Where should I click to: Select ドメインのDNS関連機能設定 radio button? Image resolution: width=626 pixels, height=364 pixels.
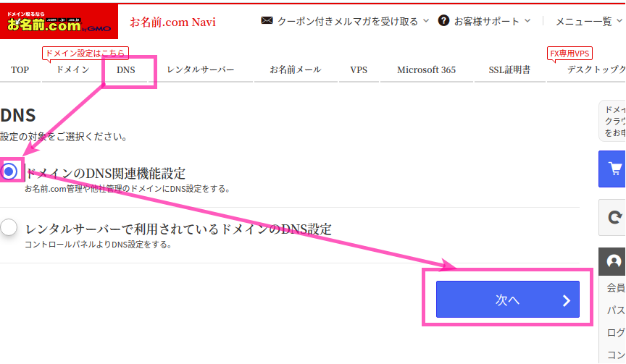coord(9,172)
